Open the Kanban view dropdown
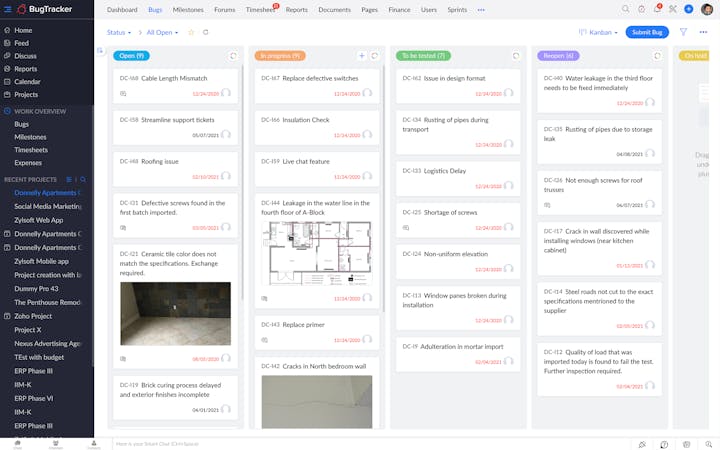720x450 pixels. pyautogui.click(x=600, y=32)
